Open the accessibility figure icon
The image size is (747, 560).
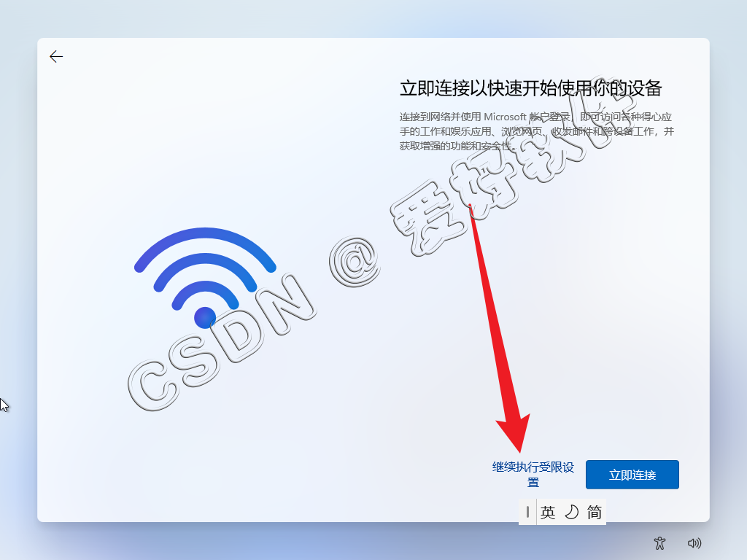click(659, 542)
